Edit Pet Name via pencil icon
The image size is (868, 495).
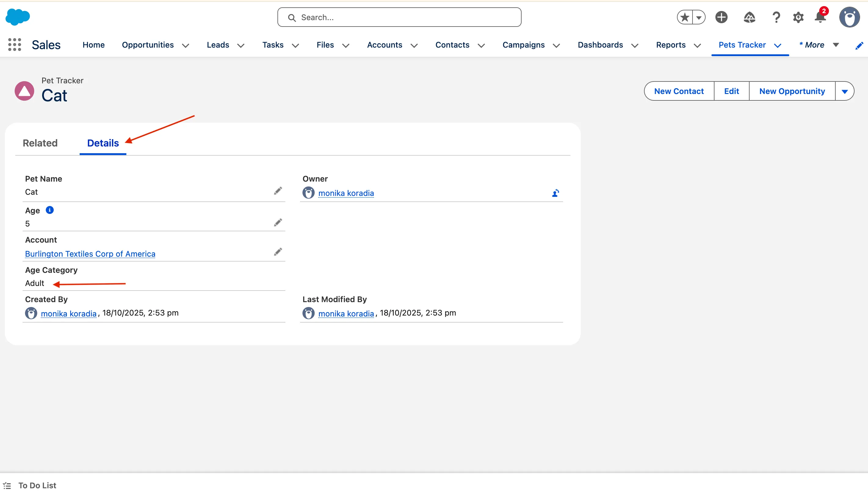pyautogui.click(x=278, y=191)
